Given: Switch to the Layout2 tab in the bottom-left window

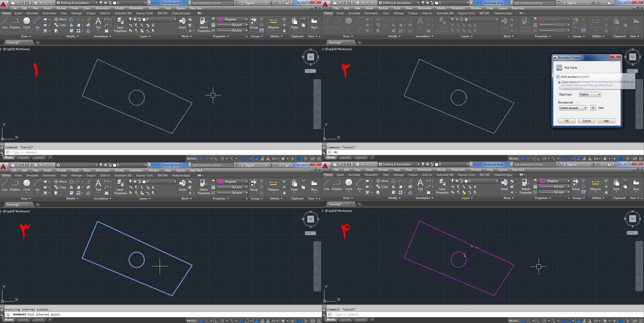Looking at the screenshot, I should click(39, 319).
